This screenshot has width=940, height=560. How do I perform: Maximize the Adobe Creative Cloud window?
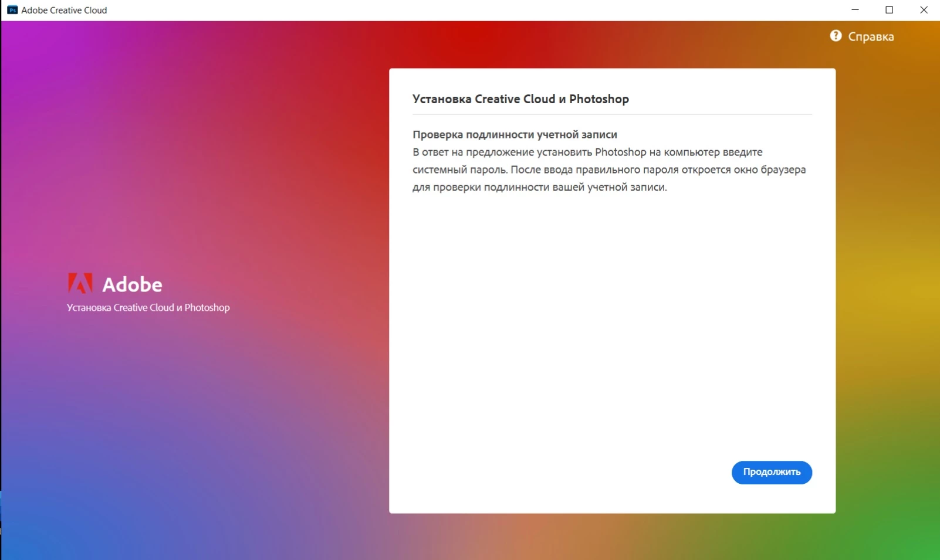coord(889,10)
